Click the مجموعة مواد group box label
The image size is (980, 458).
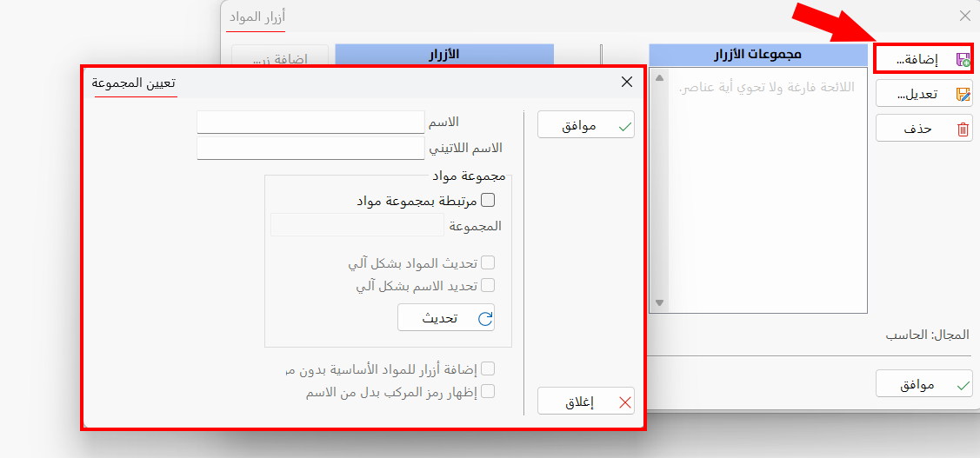[468, 176]
